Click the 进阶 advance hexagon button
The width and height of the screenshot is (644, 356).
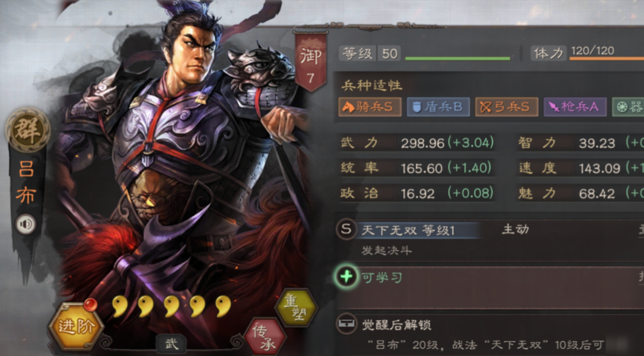[76, 327]
